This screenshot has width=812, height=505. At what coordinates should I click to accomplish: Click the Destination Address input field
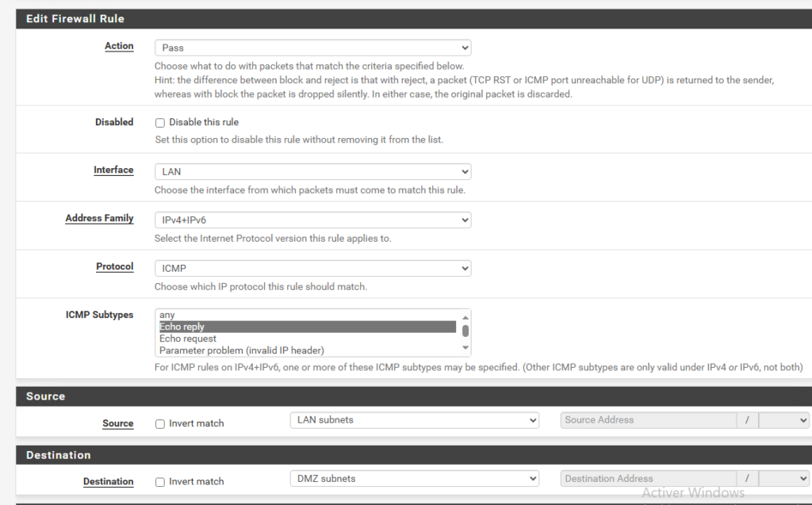(x=648, y=478)
